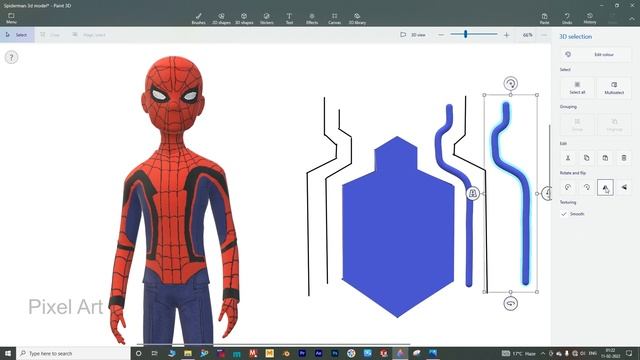The width and height of the screenshot is (640, 360).
Task: Click the Ungroup button
Action: (614, 124)
